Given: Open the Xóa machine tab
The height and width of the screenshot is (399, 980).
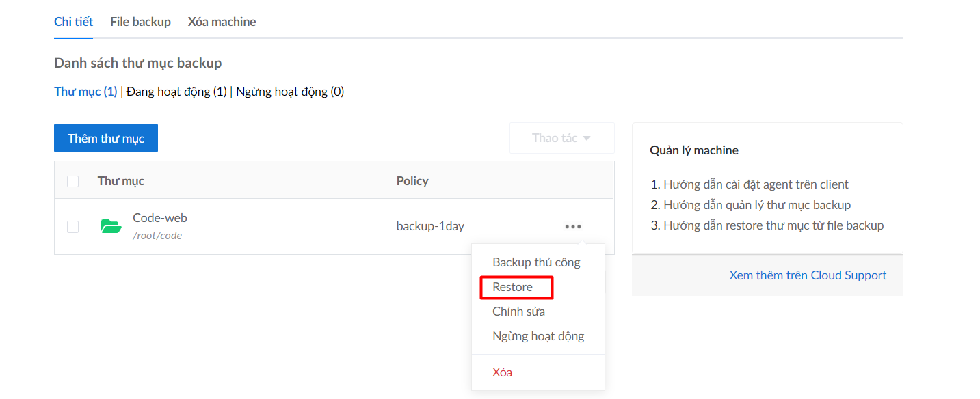Looking at the screenshot, I should tap(222, 22).
